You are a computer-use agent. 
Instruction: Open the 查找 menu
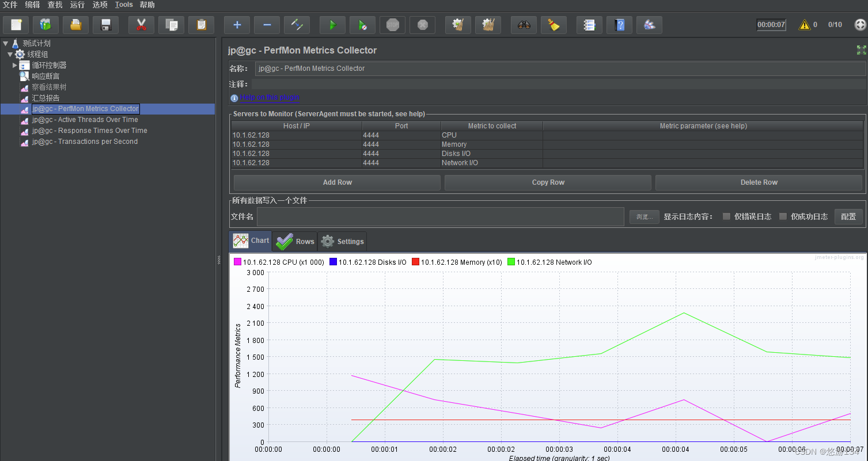point(55,5)
